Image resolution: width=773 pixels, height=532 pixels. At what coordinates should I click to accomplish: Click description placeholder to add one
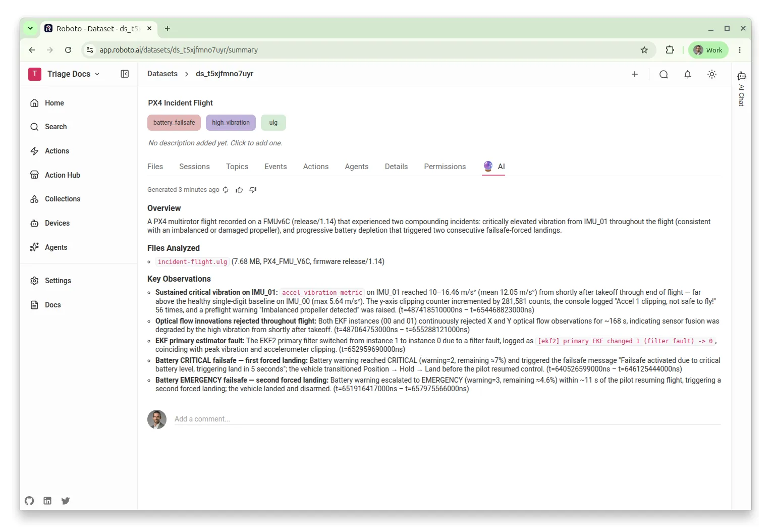(215, 143)
